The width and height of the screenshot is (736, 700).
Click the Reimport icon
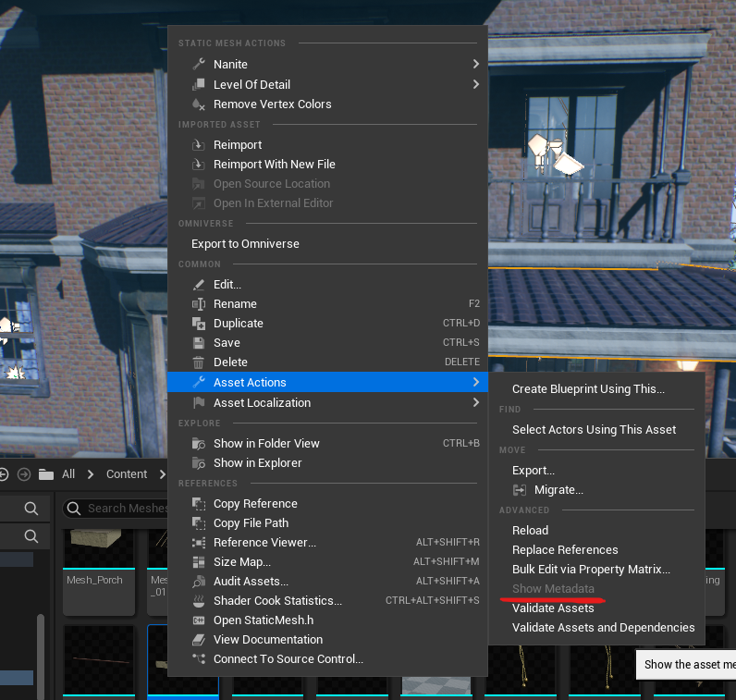click(199, 144)
